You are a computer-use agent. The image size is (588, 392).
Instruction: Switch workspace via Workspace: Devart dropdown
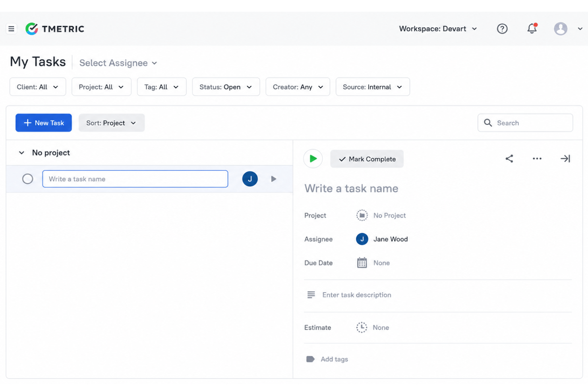pyautogui.click(x=438, y=29)
